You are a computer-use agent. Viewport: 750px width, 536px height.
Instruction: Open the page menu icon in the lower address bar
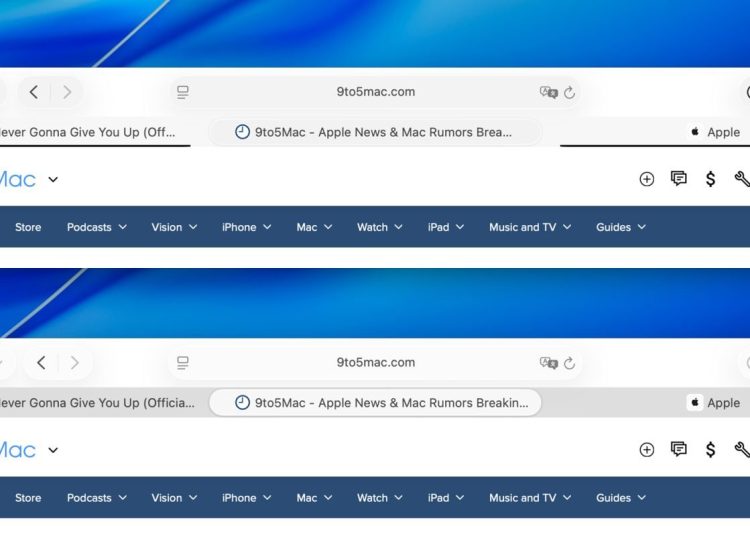click(183, 363)
